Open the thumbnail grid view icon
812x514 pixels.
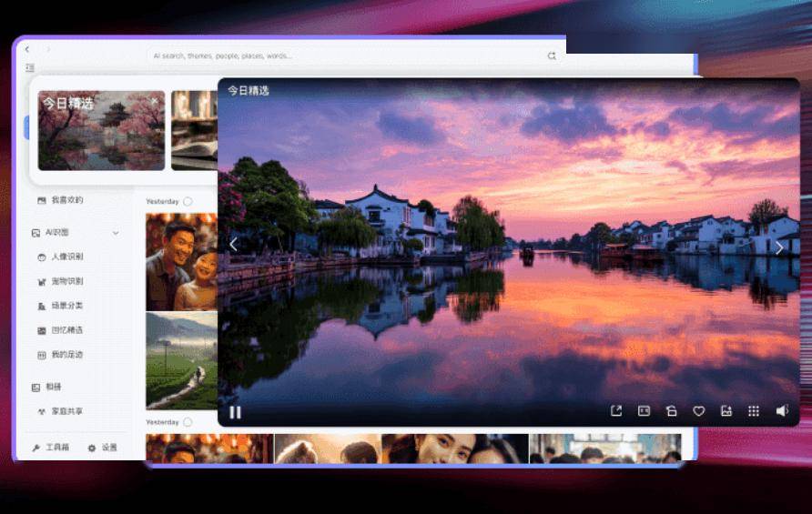point(754,411)
